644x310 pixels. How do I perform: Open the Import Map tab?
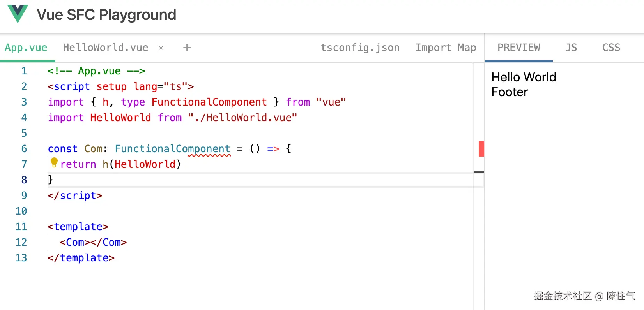[446, 48]
